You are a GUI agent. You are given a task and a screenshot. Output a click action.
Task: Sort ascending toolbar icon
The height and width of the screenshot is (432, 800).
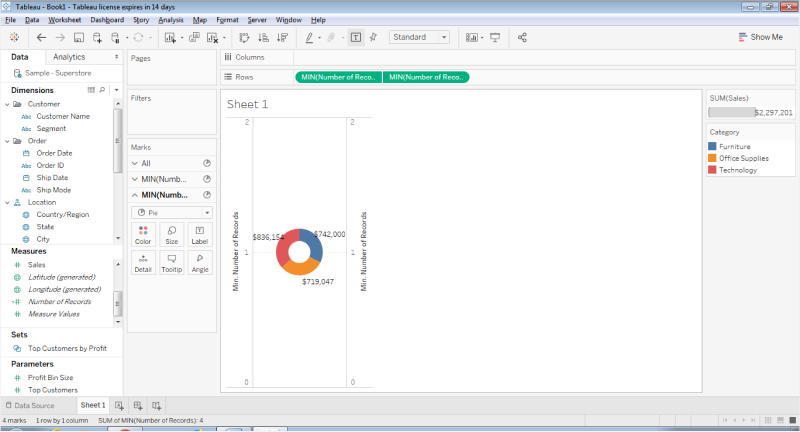[263, 37]
